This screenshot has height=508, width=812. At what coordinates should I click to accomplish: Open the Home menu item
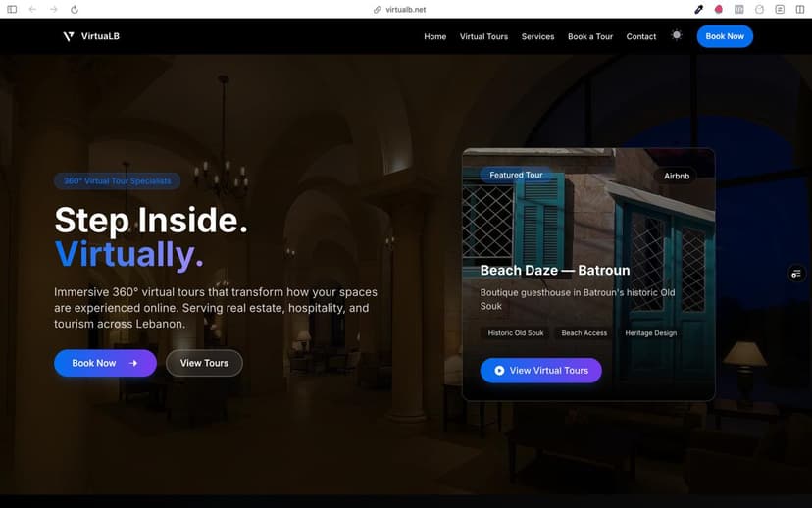point(434,36)
